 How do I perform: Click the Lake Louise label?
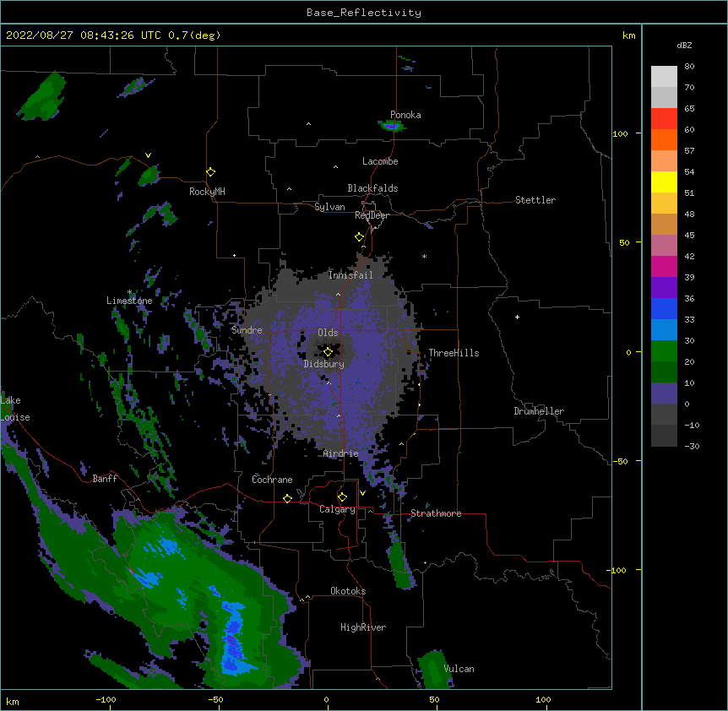click(15, 409)
